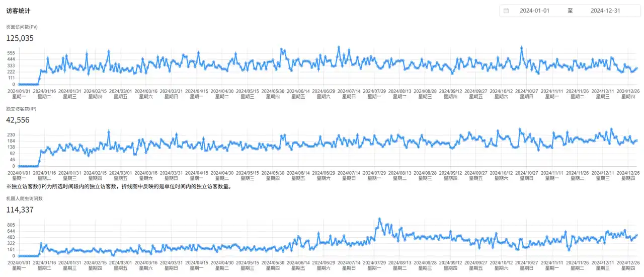Viewport: 644px width, 277px height.
Task: Click 2024/01/16 axis label on IP chart
Action: tap(44, 173)
